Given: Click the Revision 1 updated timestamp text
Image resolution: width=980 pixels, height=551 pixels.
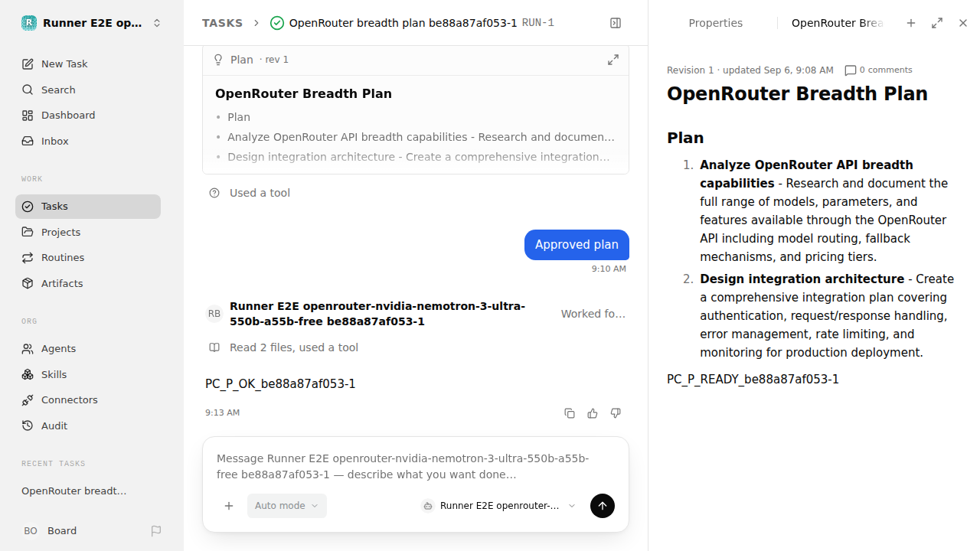Looking at the screenshot, I should click(750, 70).
